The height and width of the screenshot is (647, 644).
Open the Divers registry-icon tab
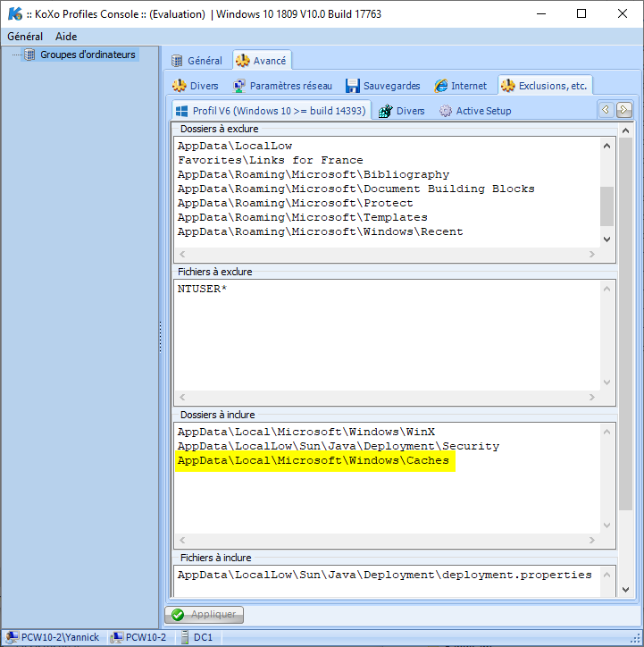coord(402,111)
